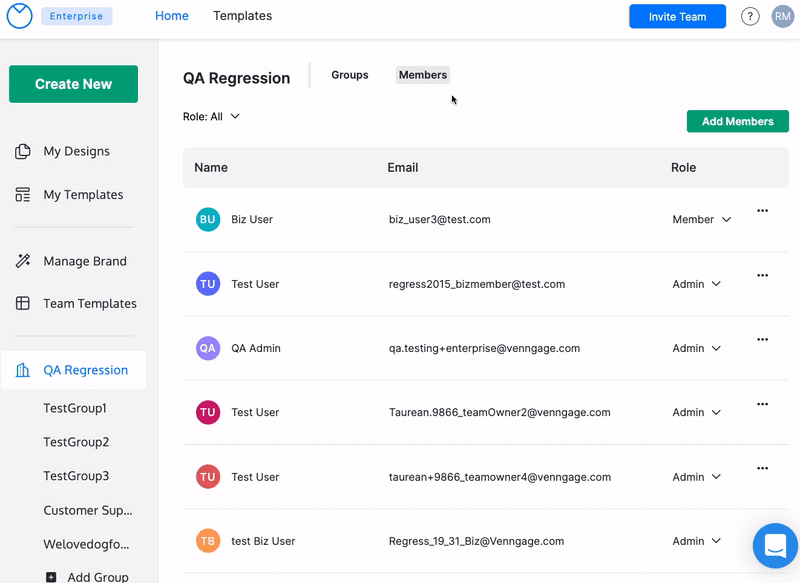Screen dimensions: 800x583
Task: Open the Templates menu in top navigation
Action: (x=242, y=16)
